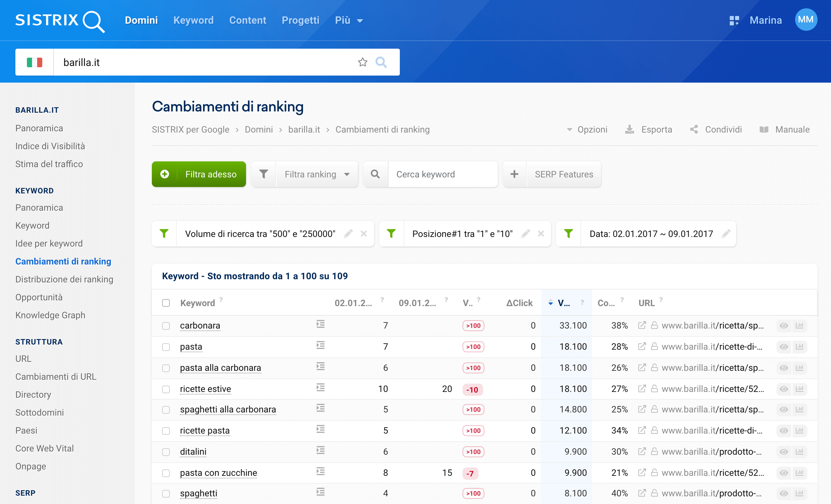831x504 pixels.
Task: Click the Cerca keyword input field
Action: (x=443, y=174)
